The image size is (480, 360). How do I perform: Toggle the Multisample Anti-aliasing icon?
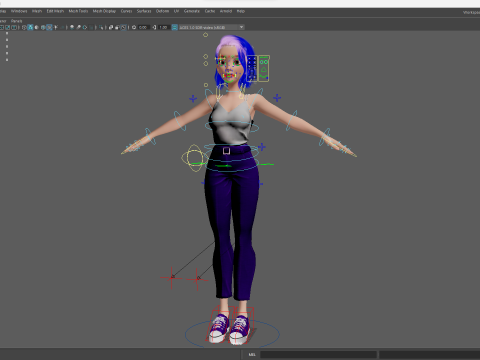pos(85,27)
